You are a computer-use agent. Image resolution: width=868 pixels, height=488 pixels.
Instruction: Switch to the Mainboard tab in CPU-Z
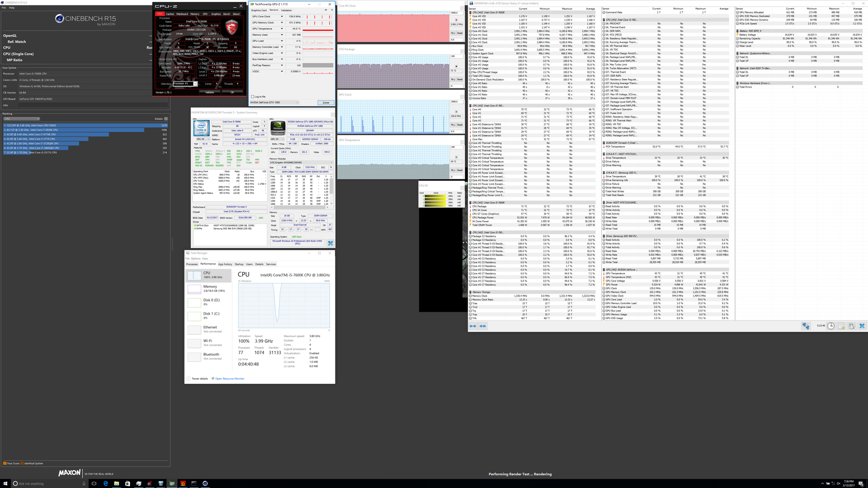coord(182,14)
